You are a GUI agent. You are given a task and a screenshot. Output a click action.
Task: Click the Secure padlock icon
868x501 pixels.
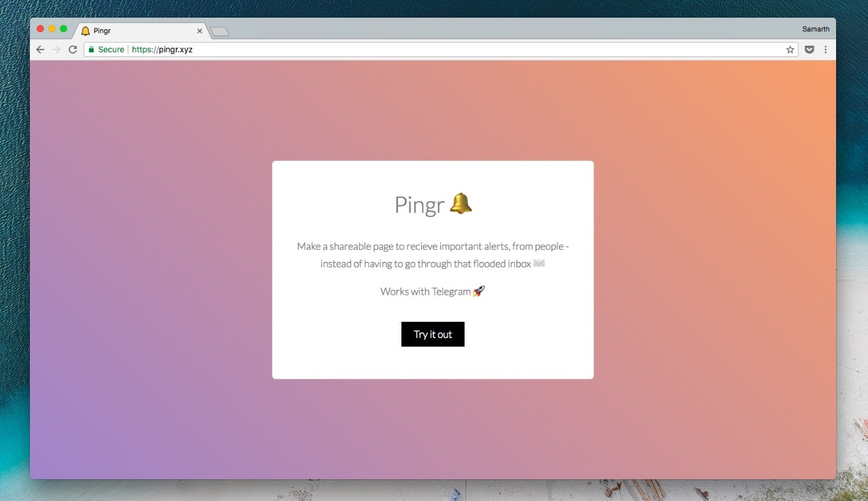[92, 49]
